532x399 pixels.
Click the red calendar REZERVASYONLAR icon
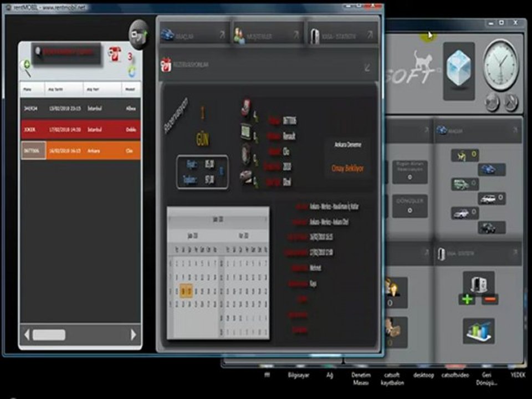point(166,64)
